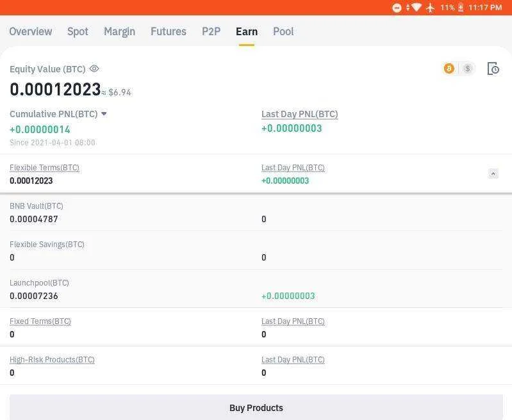
Task: Open the Overview tab
Action: (x=30, y=31)
